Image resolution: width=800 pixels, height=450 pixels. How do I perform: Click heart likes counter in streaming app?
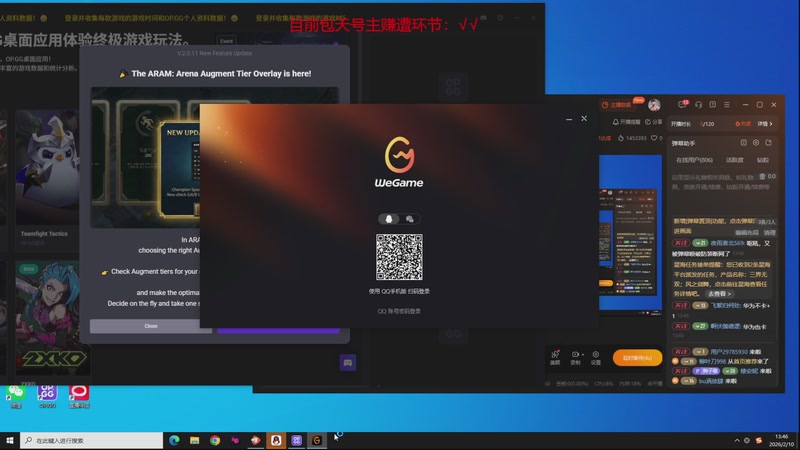tap(657, 138)
